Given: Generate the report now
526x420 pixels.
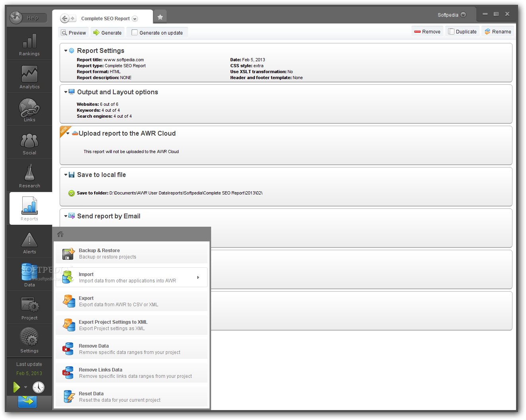Looking at the screenshot, I should coord(107,33).
